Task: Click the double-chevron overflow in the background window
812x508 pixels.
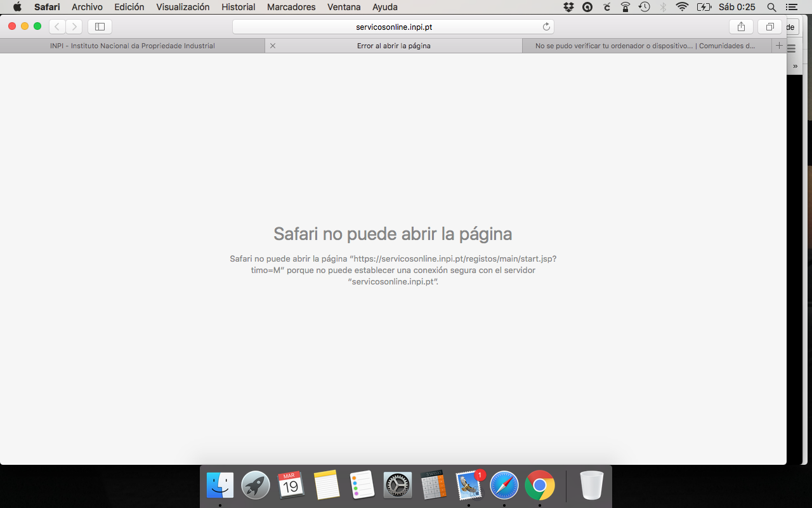Action: (x=795, y=66)
